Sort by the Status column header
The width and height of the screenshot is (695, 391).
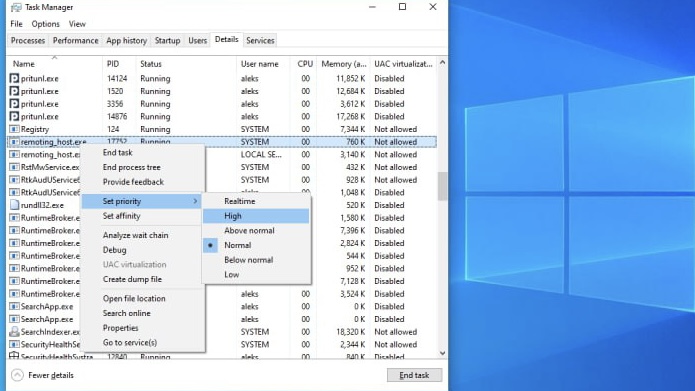185,64
